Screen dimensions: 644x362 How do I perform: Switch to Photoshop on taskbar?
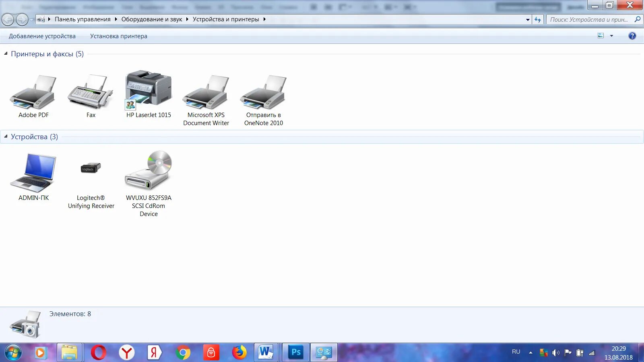pos(296,353)
